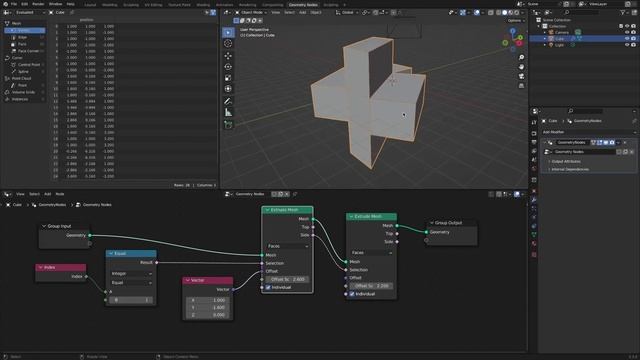This screenshot has height=360, width=640.
Task: Open the viewport Options button
Action: coord(515,20)
